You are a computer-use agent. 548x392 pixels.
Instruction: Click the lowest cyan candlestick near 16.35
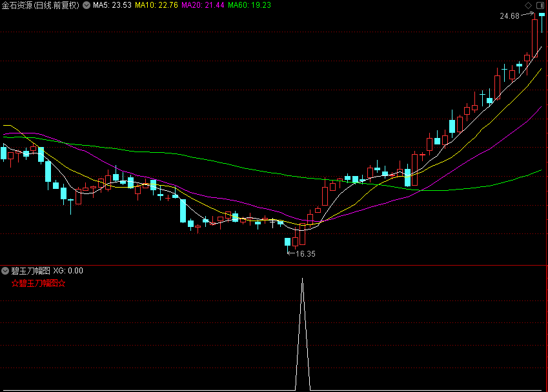tap(288, 242)
